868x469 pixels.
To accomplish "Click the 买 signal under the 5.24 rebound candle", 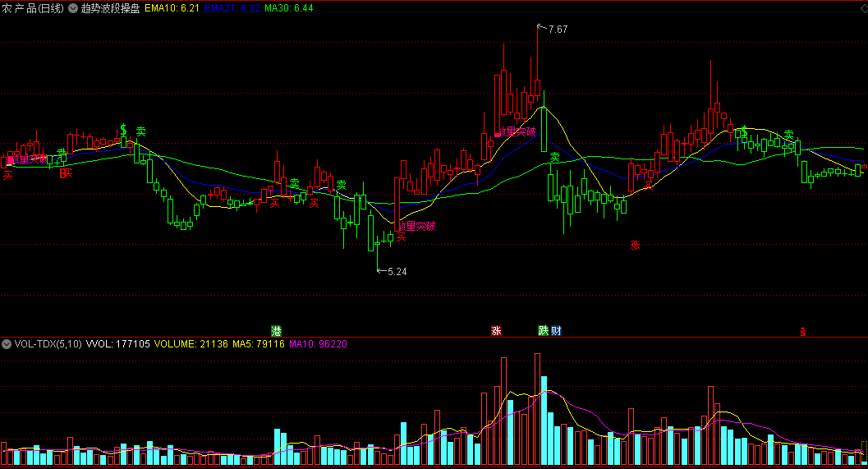I will click(x=401, y=237).
